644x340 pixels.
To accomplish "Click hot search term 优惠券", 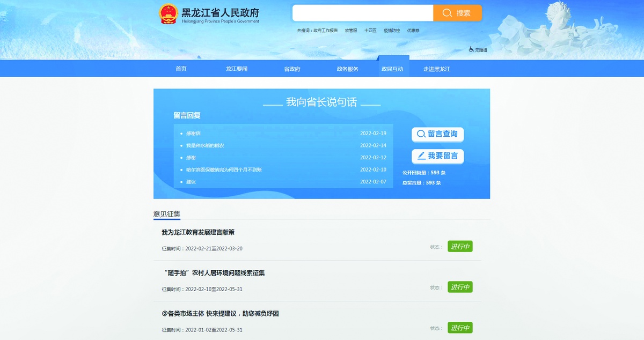I will pyautogui.click(x=413, y=31).
